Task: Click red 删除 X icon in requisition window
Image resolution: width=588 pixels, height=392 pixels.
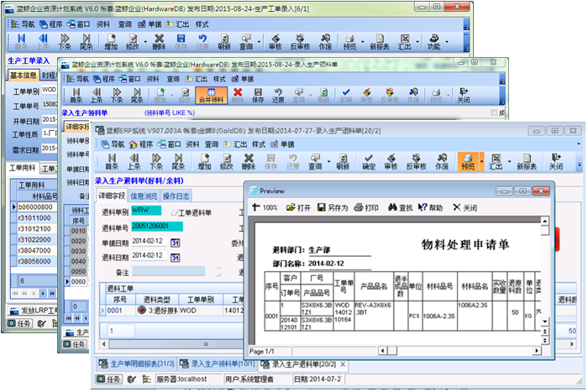Action: (238, 95)
